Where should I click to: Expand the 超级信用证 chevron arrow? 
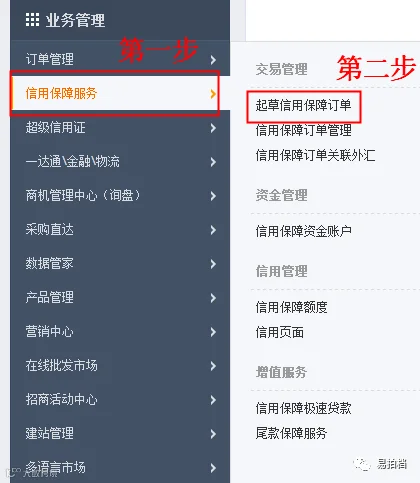tap(213, 128)
